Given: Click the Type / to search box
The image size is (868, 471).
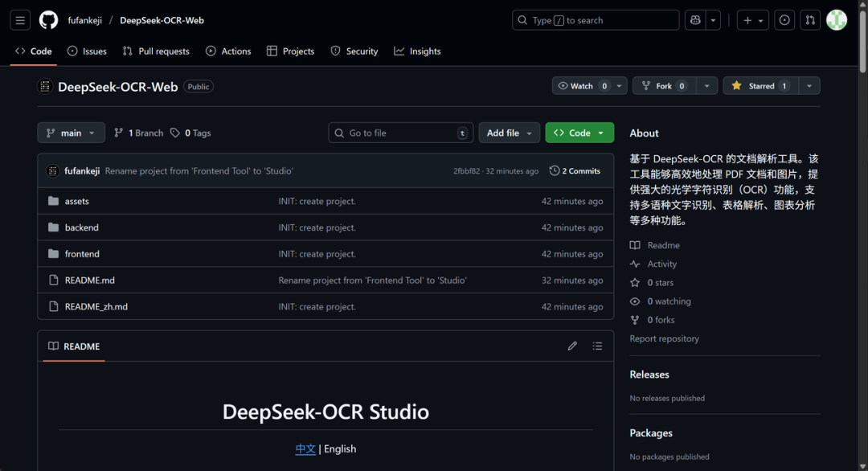Looking at the screenshot, I should 596,20.
